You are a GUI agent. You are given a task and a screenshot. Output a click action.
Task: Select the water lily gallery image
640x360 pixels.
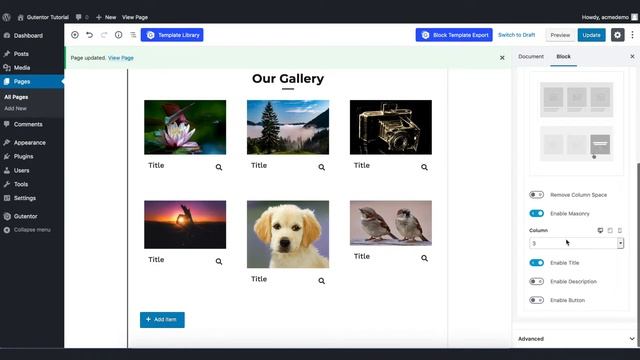tap(185, 127)
